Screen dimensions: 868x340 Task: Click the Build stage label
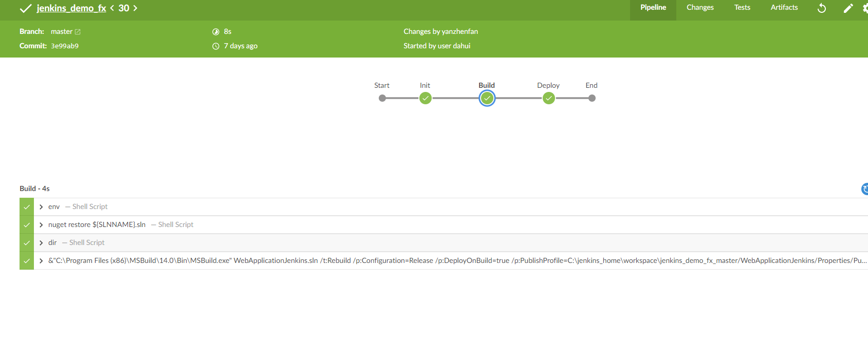pos(487,86)
